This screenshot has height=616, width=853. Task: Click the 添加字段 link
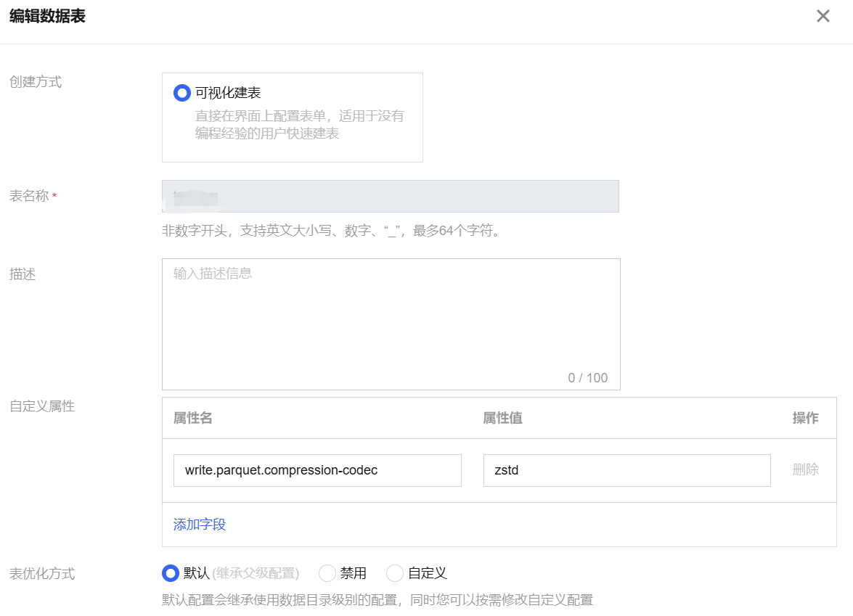[200, 525]
